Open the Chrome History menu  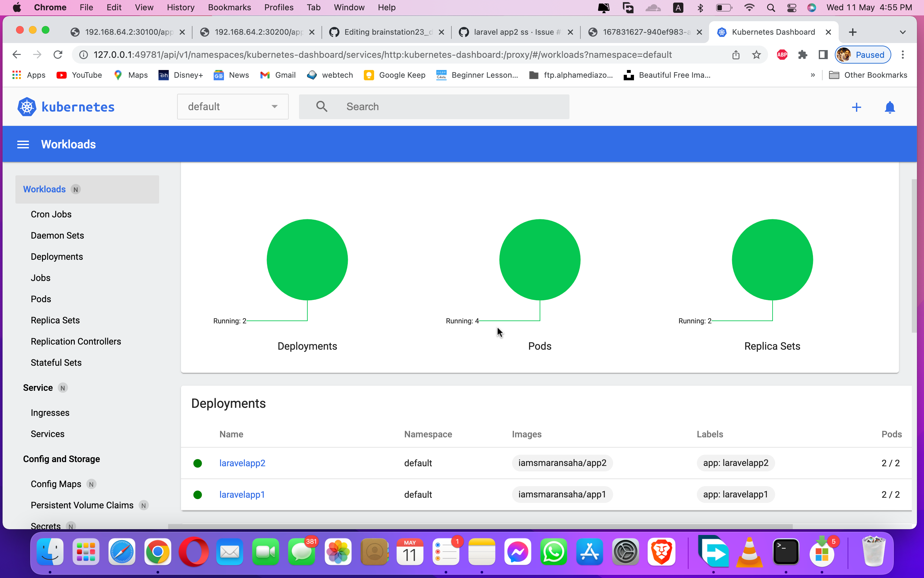pos(181,7)
